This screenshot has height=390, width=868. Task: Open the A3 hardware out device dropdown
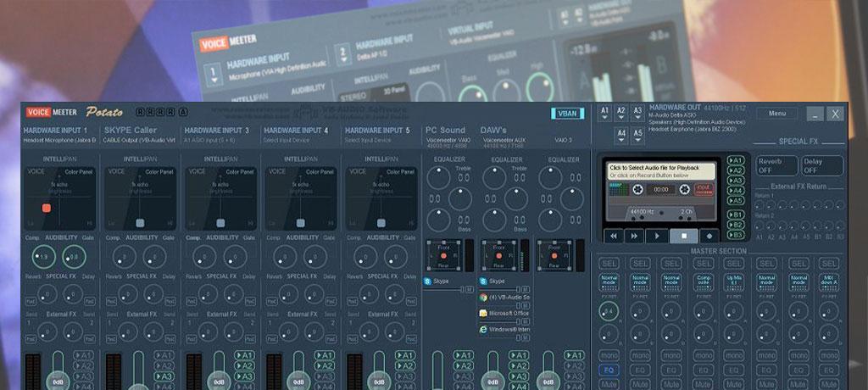[x=637, y=113]
